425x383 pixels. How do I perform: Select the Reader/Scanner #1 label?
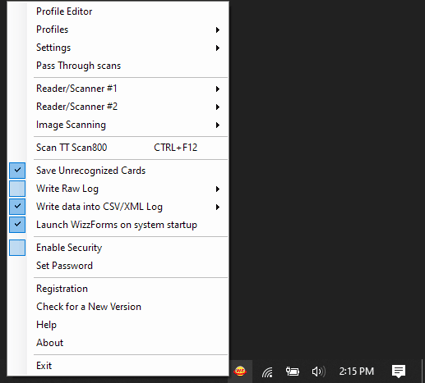(x=77, y=88)
